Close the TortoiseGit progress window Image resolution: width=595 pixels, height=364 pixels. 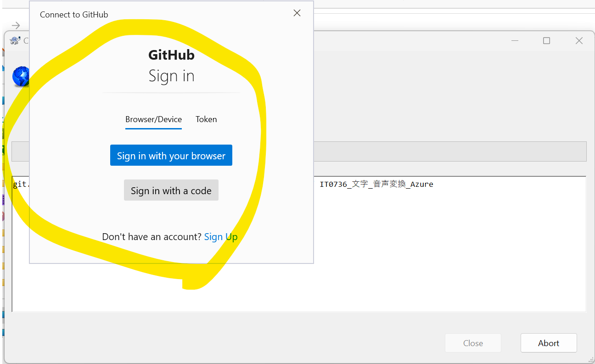click(x=579, y=41)
